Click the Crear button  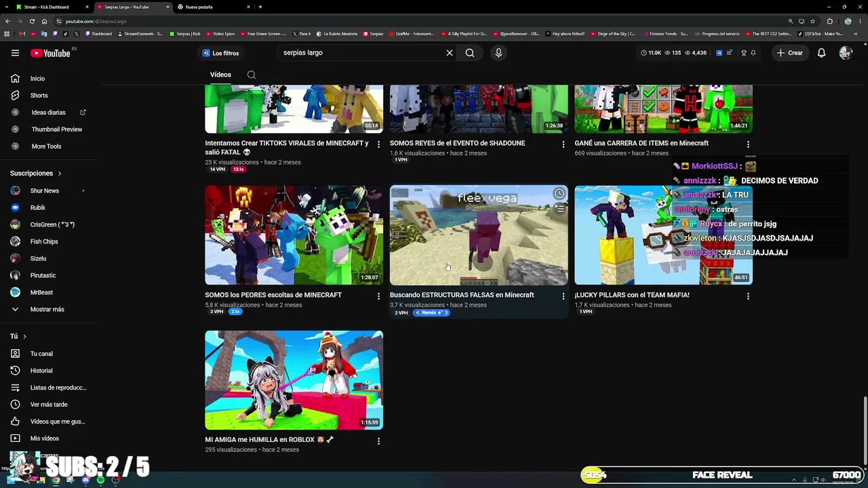(x=790, y=53)
